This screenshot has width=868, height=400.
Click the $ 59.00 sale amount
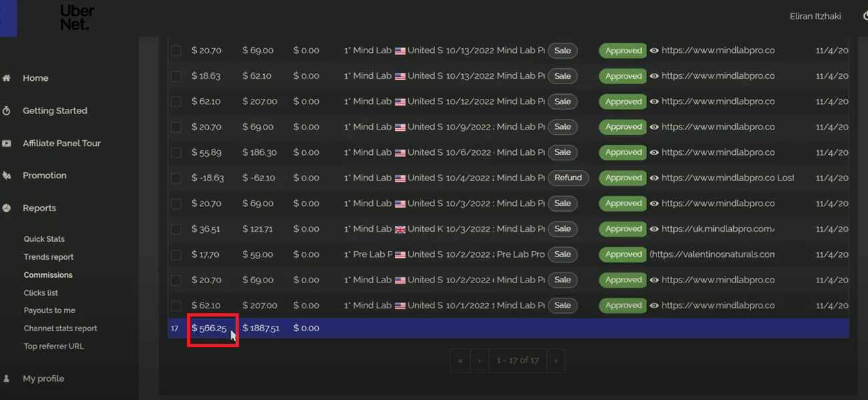tap(258, 254)
